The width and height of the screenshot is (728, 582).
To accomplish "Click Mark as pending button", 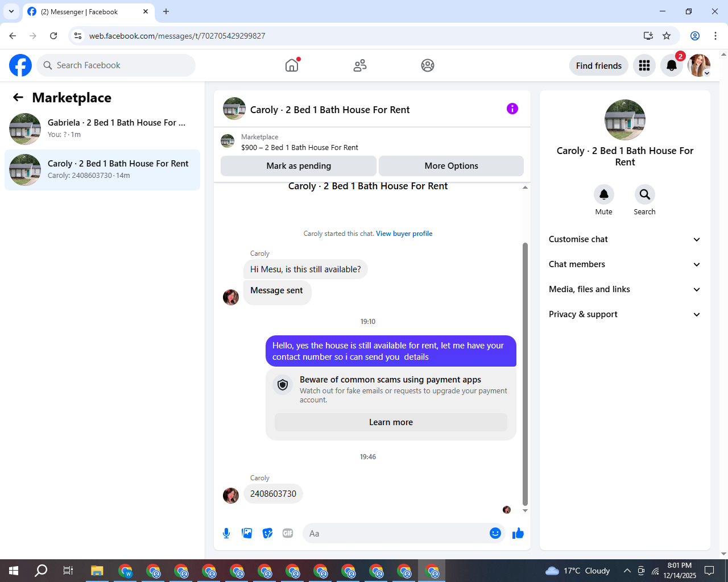I will point(299,166).
